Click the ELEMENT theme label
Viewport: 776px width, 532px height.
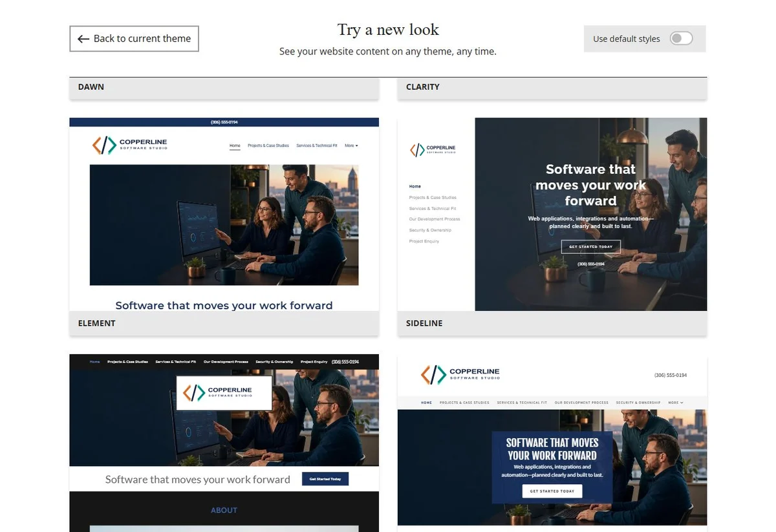pos(97,323)
